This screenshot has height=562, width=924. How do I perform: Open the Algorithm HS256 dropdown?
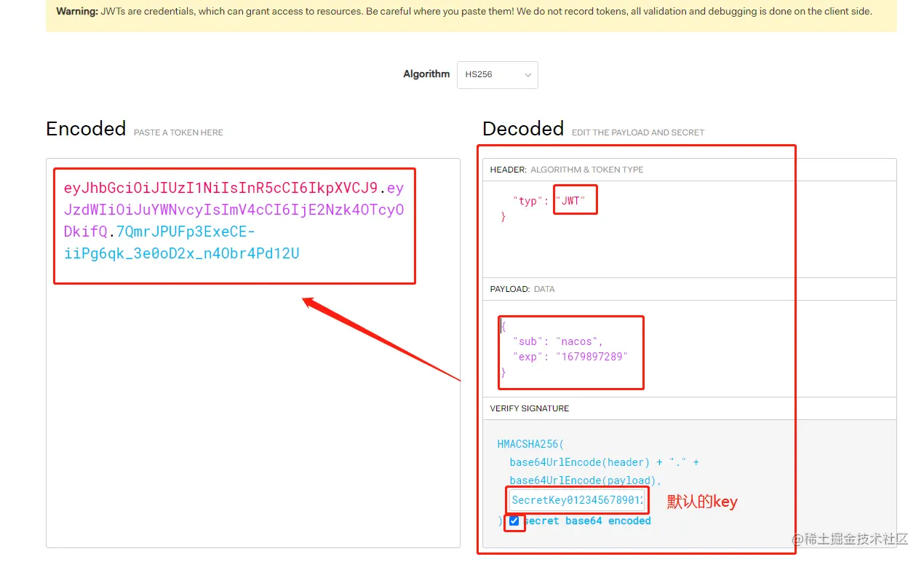(497, 75)
